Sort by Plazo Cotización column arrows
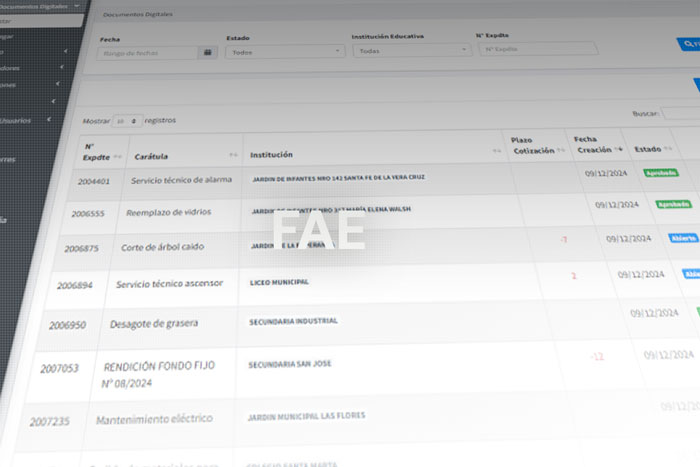 [560, 150]
